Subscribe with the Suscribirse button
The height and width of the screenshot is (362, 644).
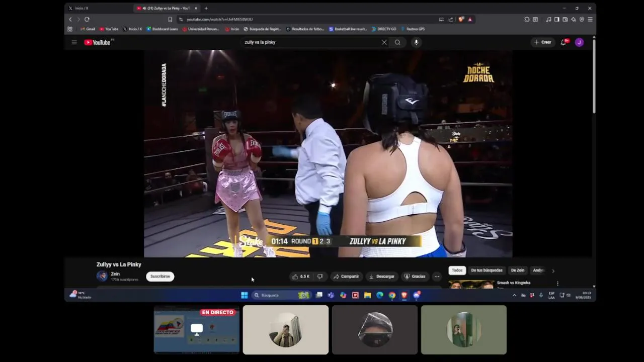[x=160, y=276]
